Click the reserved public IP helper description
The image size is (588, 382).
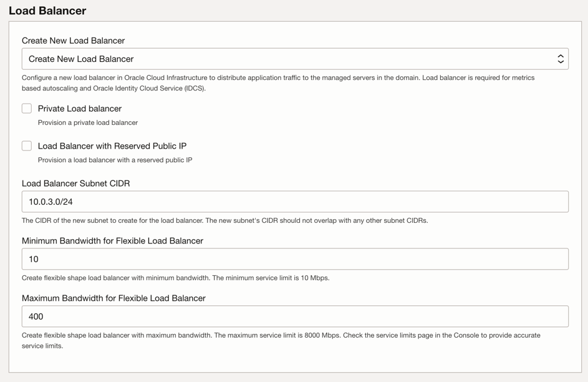[115, 160]
